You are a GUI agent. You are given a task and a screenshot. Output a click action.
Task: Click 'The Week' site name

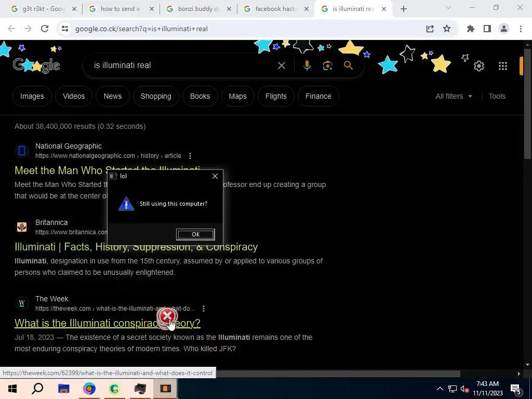tap(51, 299)
